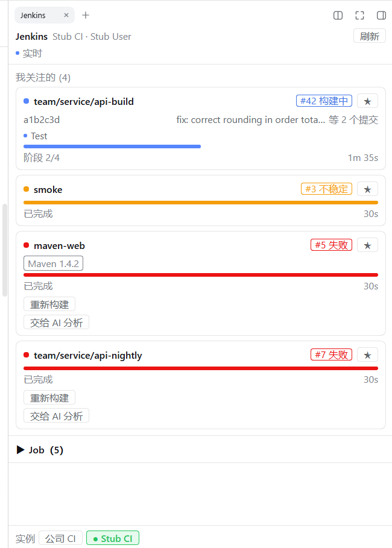The width and height of the screenshot is (392, 548).
Task: Expand the Job (5) section
Action: (40, 450)
